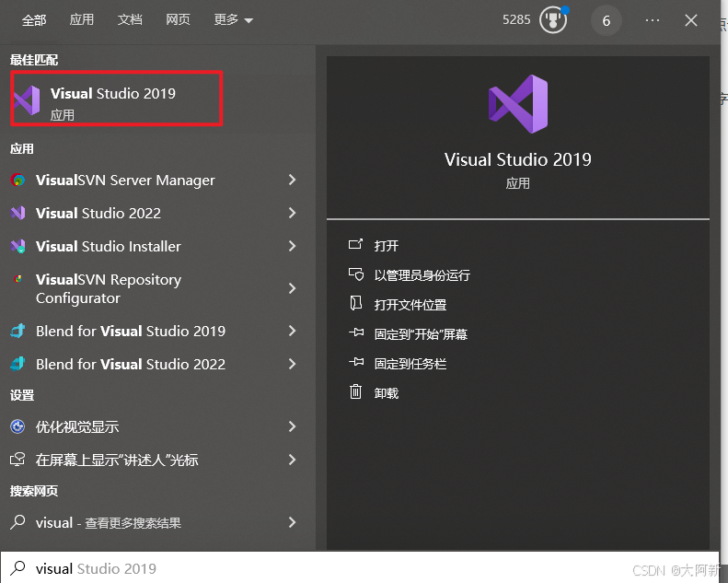Click Visual Studio 2022 result text
Screen dimensions: 728x583
coord(98,213)
